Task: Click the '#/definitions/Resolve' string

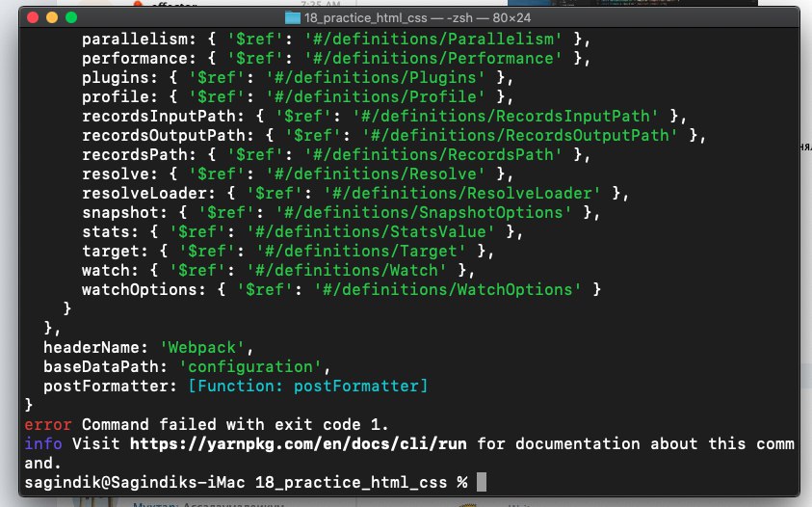Action: click(x=376, y=174)
